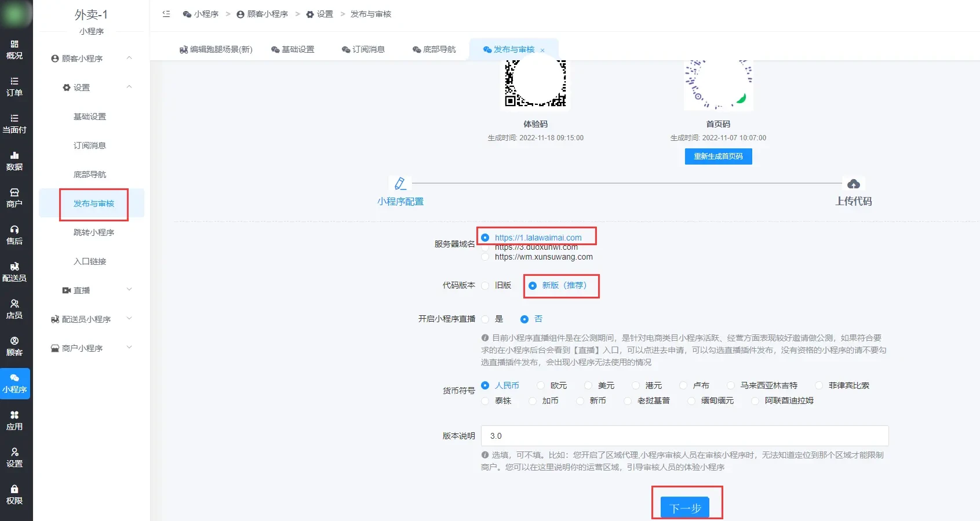Go to 小程序 breadcrumb link
This screenshot has width=980, height=521.
[201, 14]
